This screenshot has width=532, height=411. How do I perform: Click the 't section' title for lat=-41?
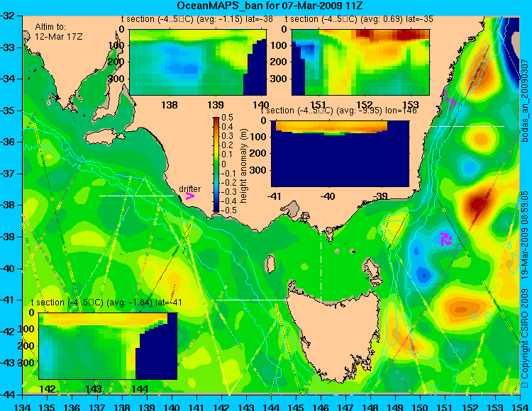(106, 303)
